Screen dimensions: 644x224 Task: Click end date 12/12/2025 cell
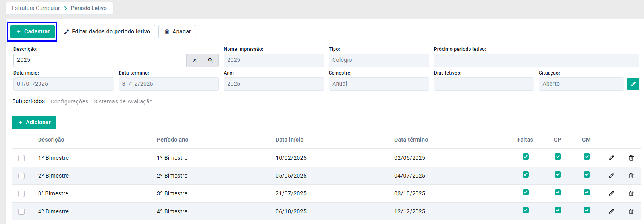click(x=410, y=211)
